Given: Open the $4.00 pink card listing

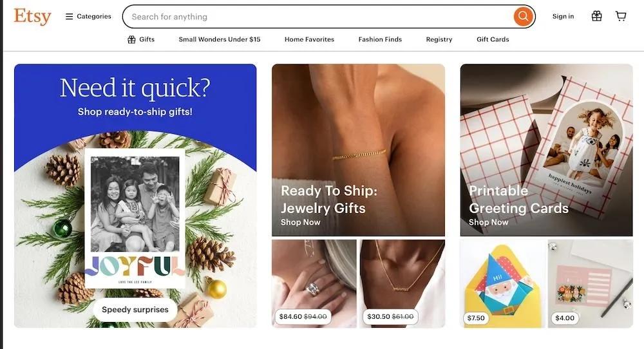Looking at the screenshot, I should point(590,283).
